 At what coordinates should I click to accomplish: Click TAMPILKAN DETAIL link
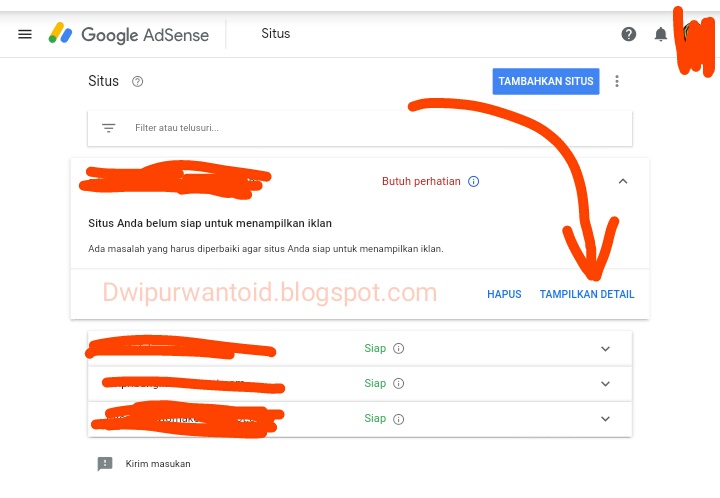point(586,294)
